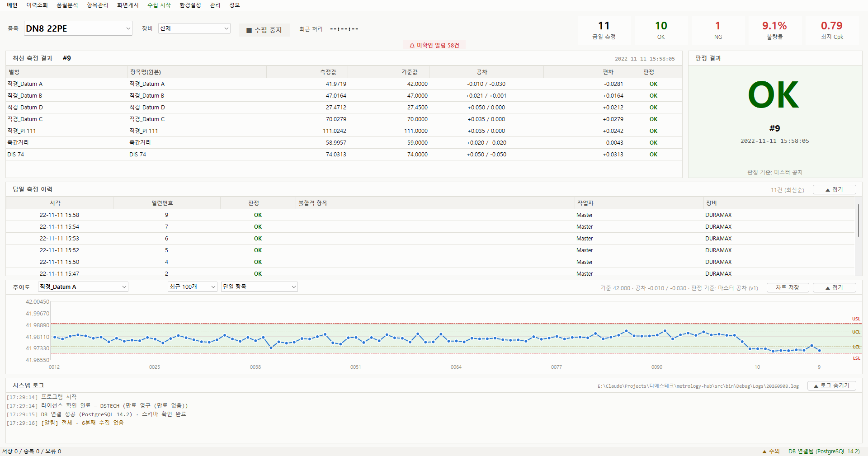Click the 측정값 column header
This screenshot has width=868, height=456.
pyautogui.click(x=307, y=72)
